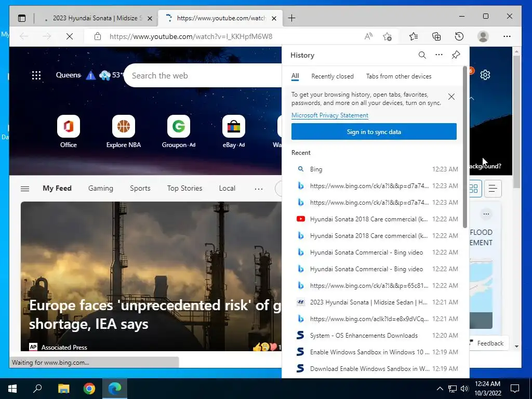532x399 pixels.
Task: Select the All history tab
Action: [295, 76]
